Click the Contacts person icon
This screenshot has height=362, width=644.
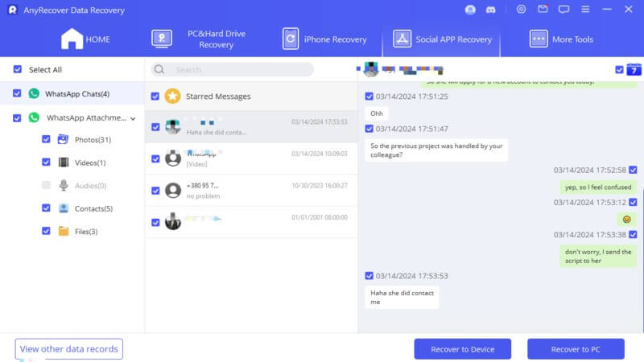[64, 208]
